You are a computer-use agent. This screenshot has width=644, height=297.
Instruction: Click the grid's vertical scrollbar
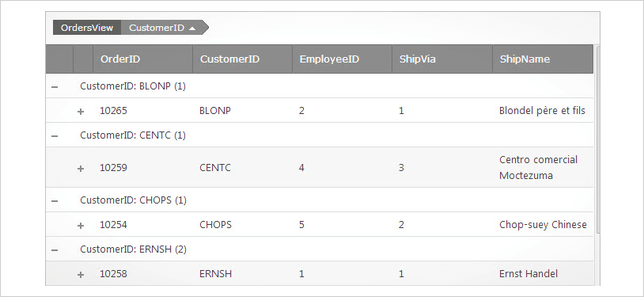[597, 140]
